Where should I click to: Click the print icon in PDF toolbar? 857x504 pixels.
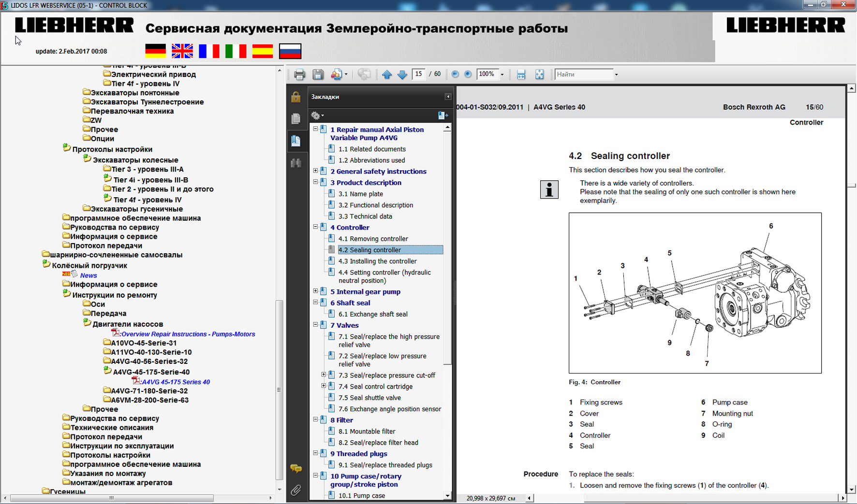point(299,74)
